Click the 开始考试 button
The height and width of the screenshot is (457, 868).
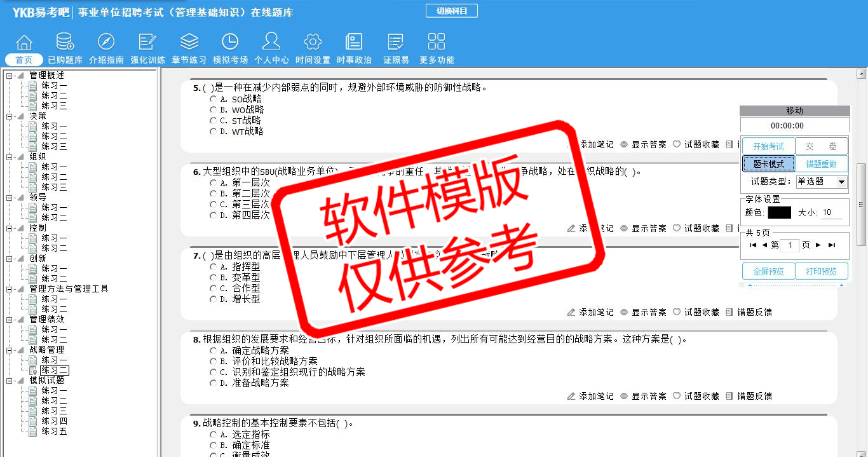pyautogui.click(x=768, y=146)
